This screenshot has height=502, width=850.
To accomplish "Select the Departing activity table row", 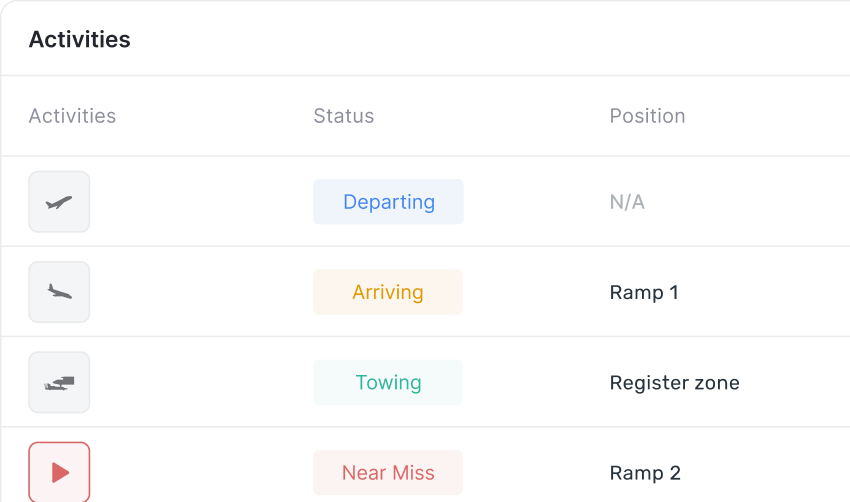I will [426, 202].
